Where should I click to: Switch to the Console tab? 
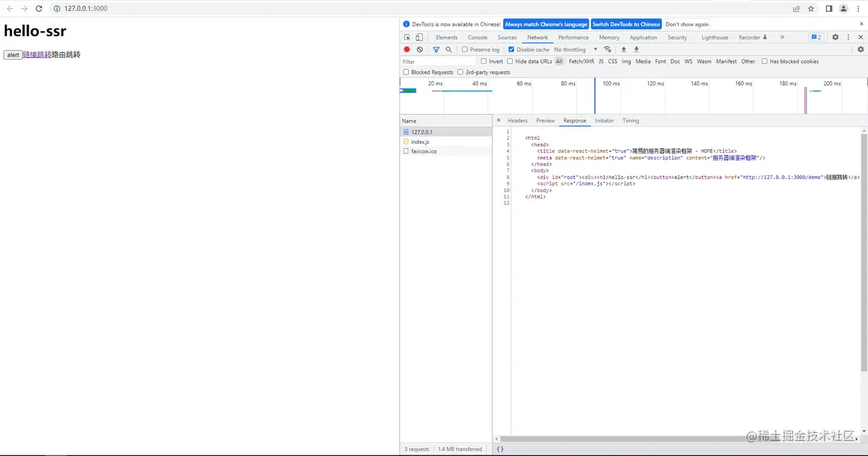click(477, 37)
